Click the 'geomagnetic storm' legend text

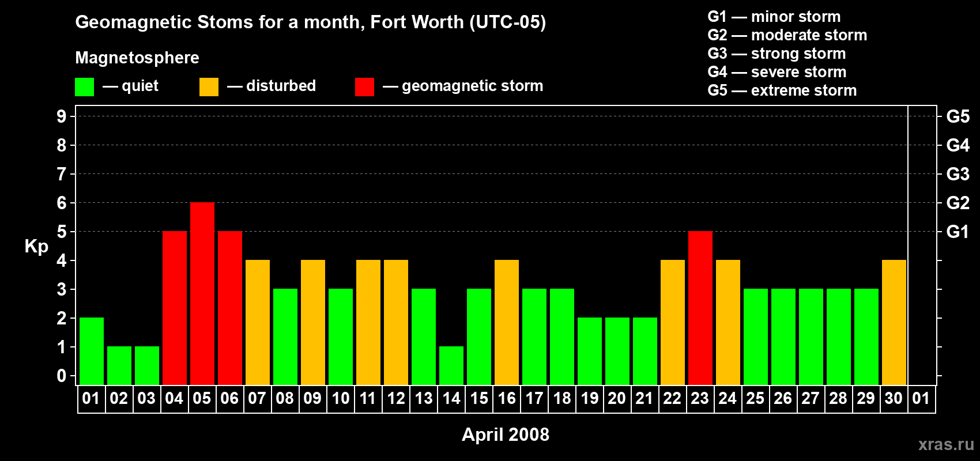coord(473,86)
